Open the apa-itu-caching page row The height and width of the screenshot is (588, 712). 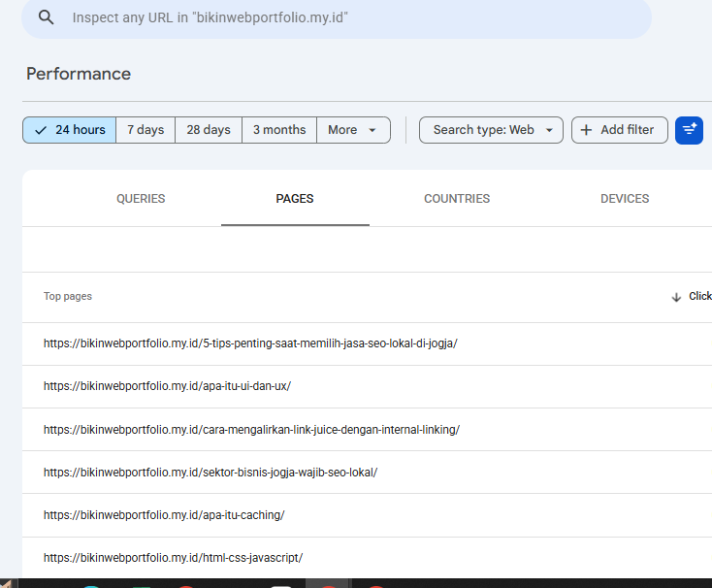(367, 515)
